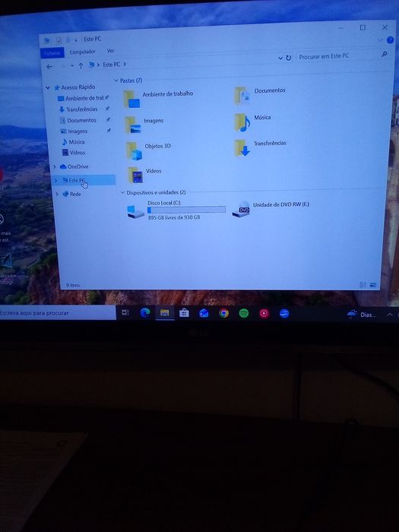Select Imagens in the sidebar

click(77, 131)
